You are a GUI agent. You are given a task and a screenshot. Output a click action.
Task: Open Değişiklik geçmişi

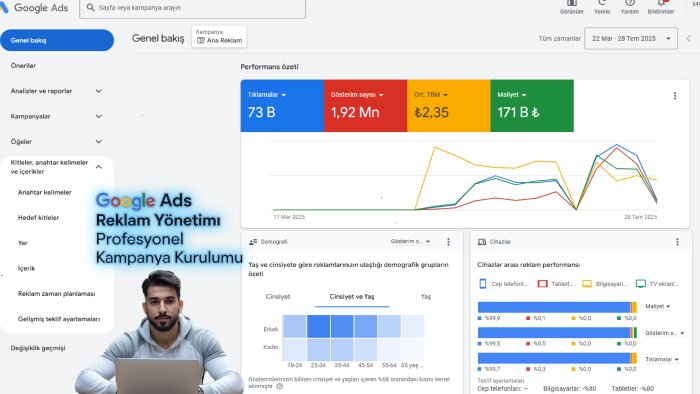[38, 348]
